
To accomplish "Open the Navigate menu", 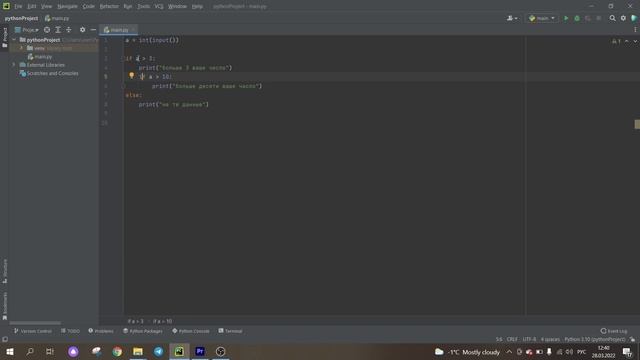I will coord(67,7).
